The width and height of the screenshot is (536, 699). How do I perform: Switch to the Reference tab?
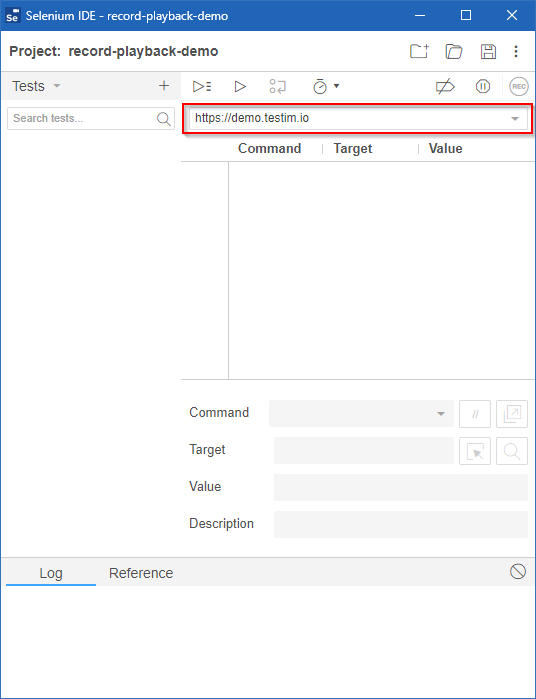[141, 573]
